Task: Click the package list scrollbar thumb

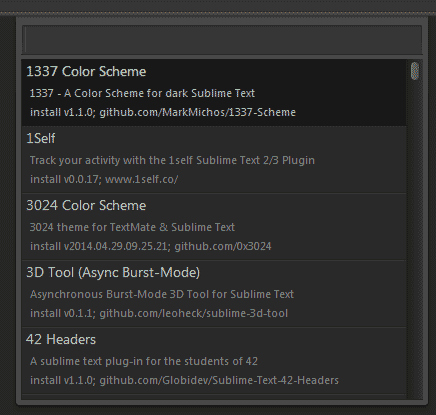Action: pyautogui.click(x=415, y=71)
